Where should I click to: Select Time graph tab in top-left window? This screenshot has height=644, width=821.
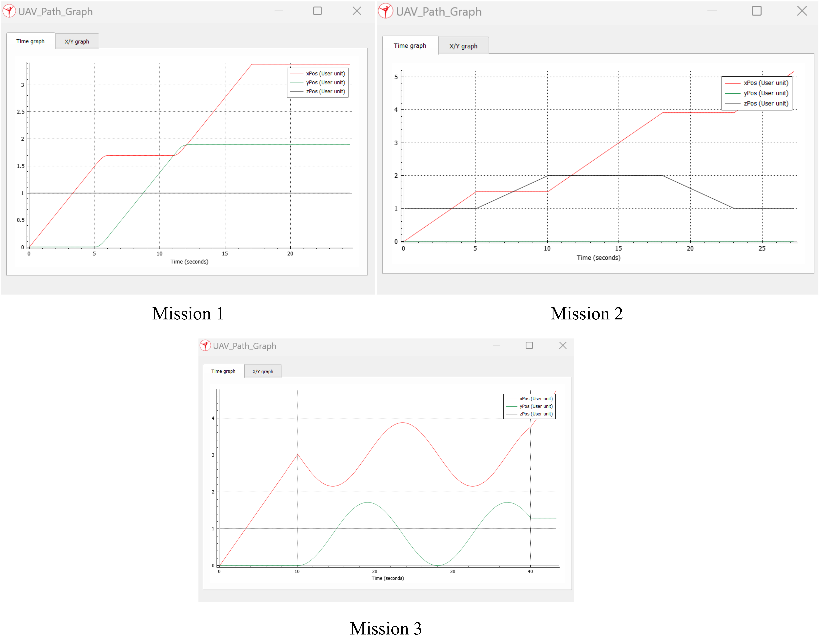30,41
